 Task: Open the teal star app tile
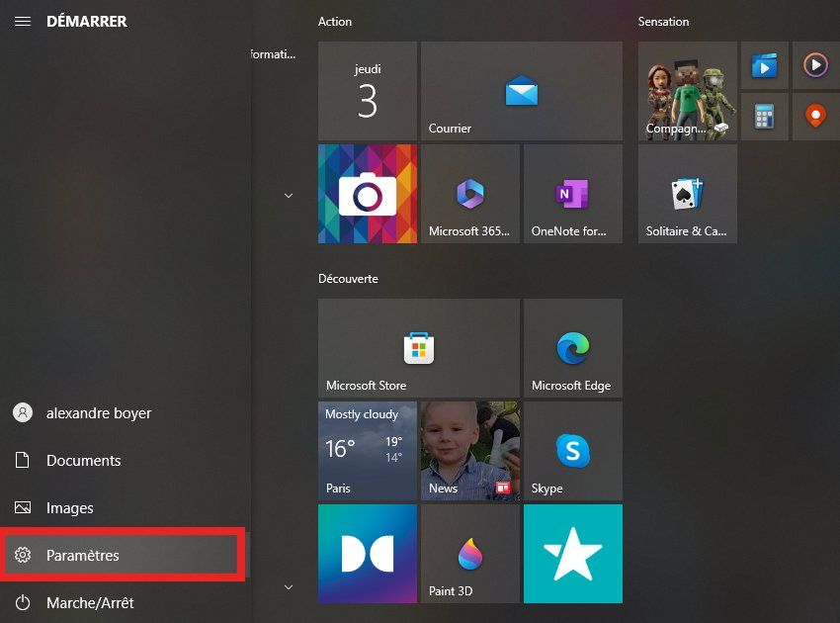pos(573,554)
